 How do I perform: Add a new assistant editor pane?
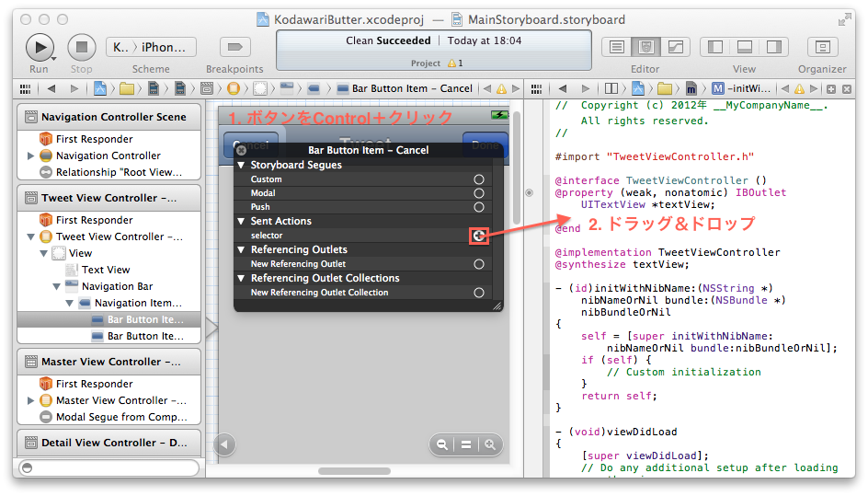pos(831,88)
